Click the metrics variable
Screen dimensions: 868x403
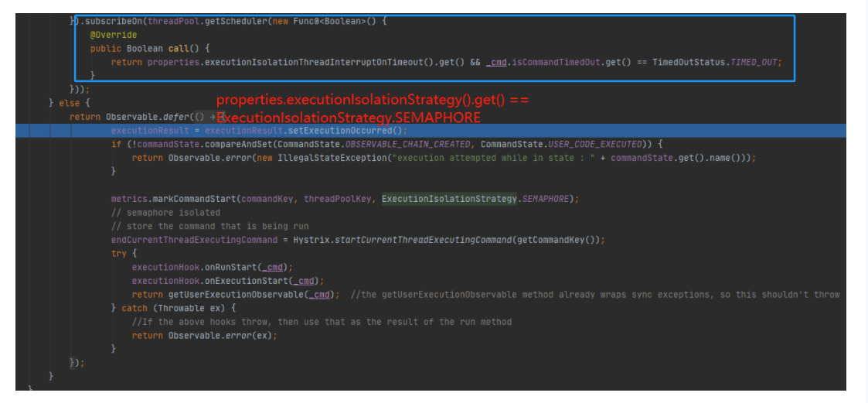(x=129, y=199)
